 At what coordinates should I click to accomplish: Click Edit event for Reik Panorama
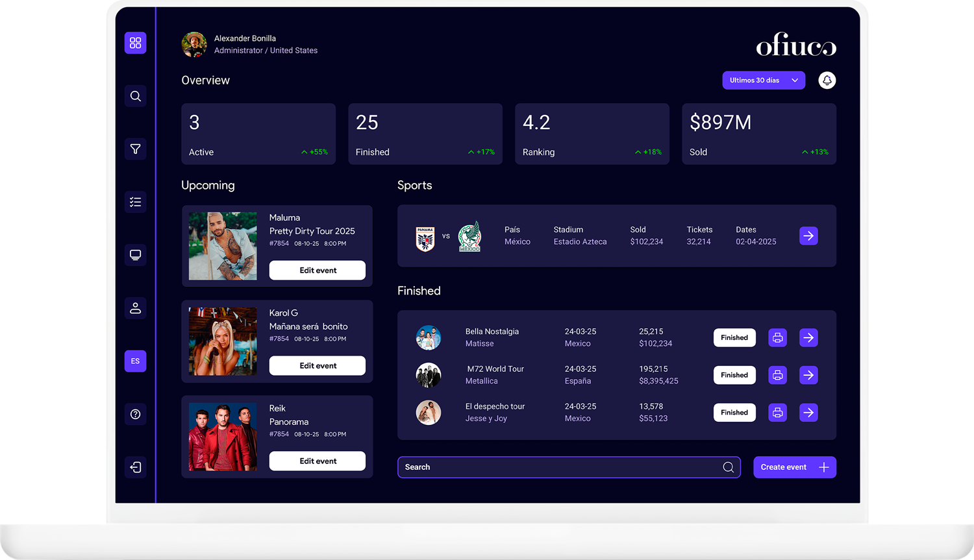tap(318, 461)
